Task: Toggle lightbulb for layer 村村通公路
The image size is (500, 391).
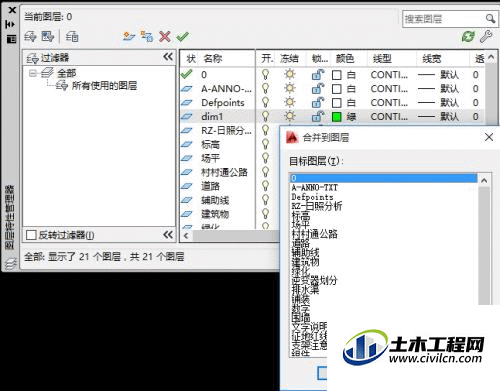Action: point(265,172)
